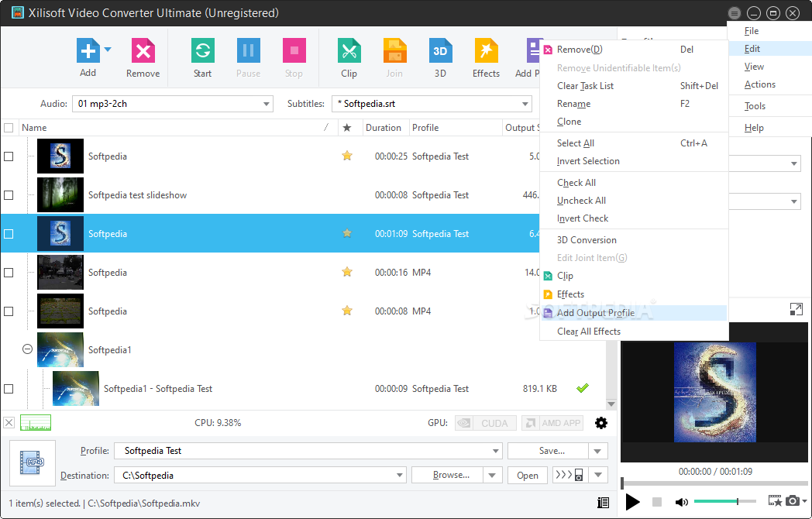The width and height of the screenshot is (812, 519).
Task: Open dropdown arrow next to device icon
Action: (598, 475)
